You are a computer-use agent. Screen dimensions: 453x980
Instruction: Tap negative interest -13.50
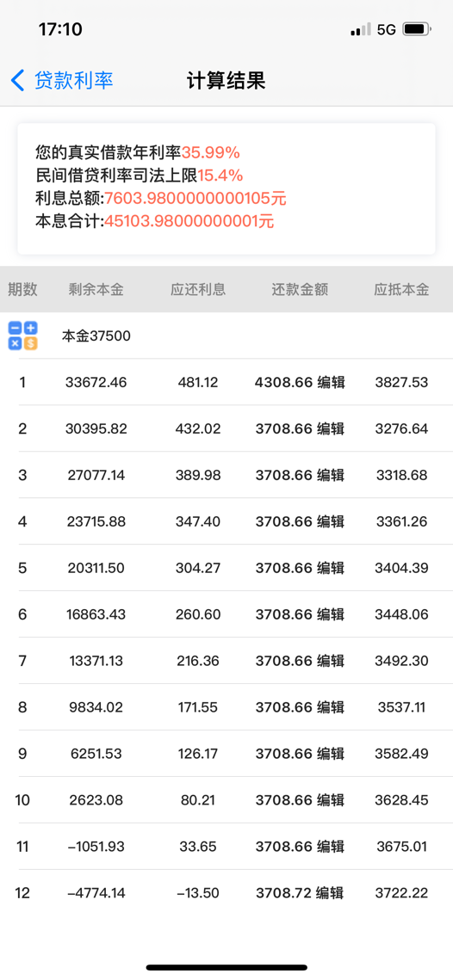click(198, 893)
